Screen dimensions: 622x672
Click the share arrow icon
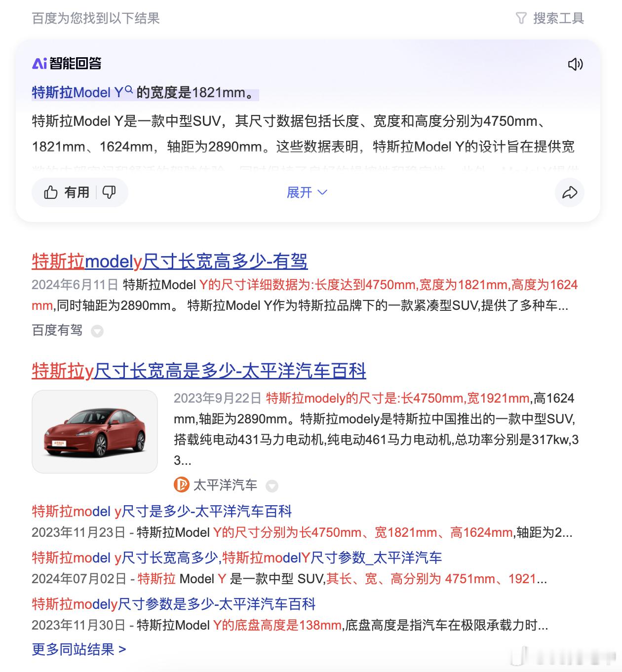[x=570, y=192]
